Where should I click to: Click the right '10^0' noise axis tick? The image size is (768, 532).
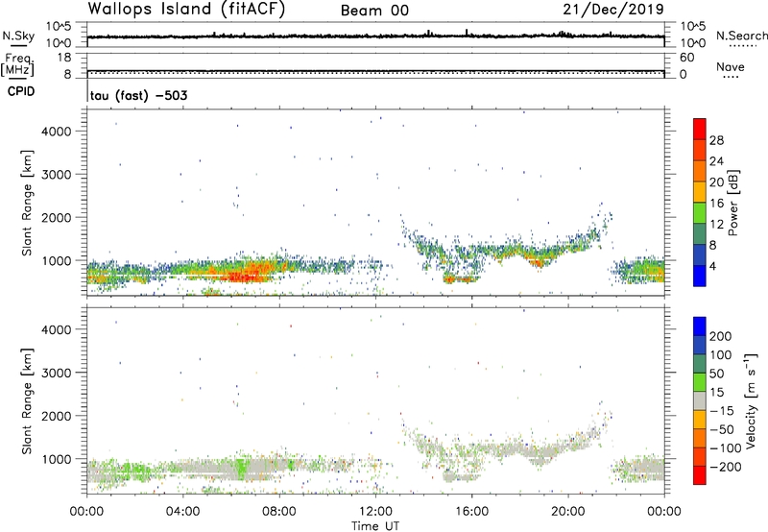click(x=692, y=43)
